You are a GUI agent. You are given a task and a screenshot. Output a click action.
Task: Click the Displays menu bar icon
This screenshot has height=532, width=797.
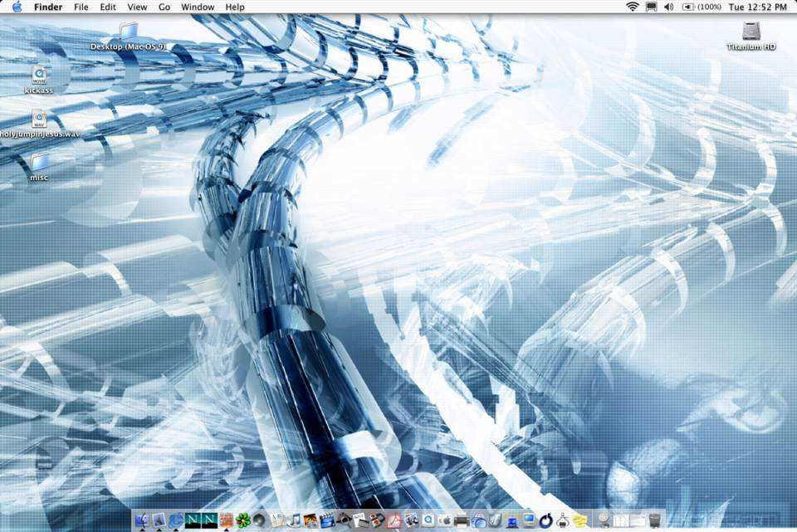[x=651, y=7]
